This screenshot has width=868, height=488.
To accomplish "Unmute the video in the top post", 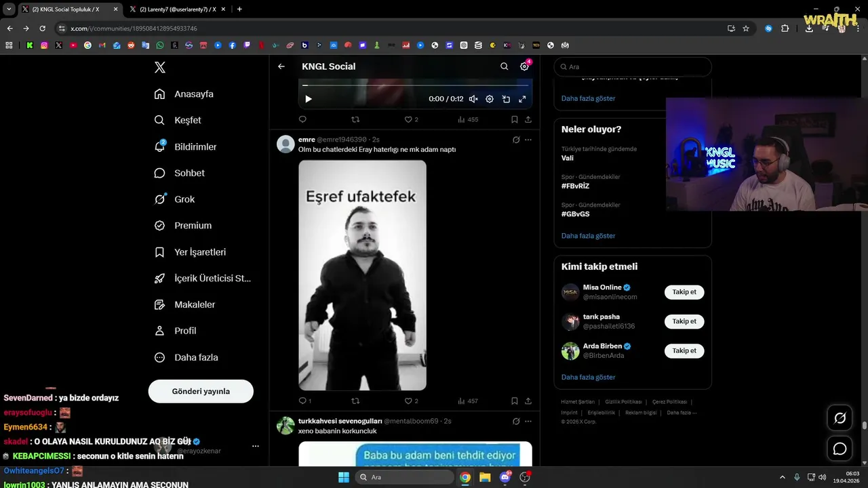I will click(473, 99).
